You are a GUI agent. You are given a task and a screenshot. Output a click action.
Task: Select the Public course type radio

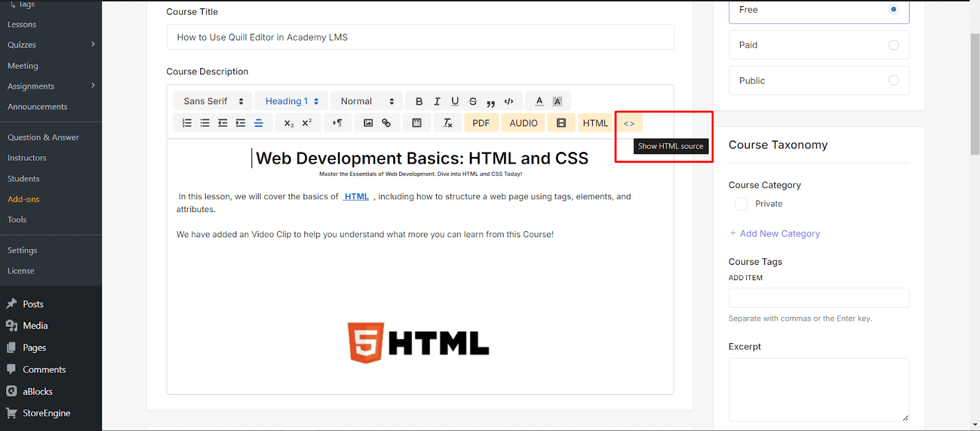point(894,80)
